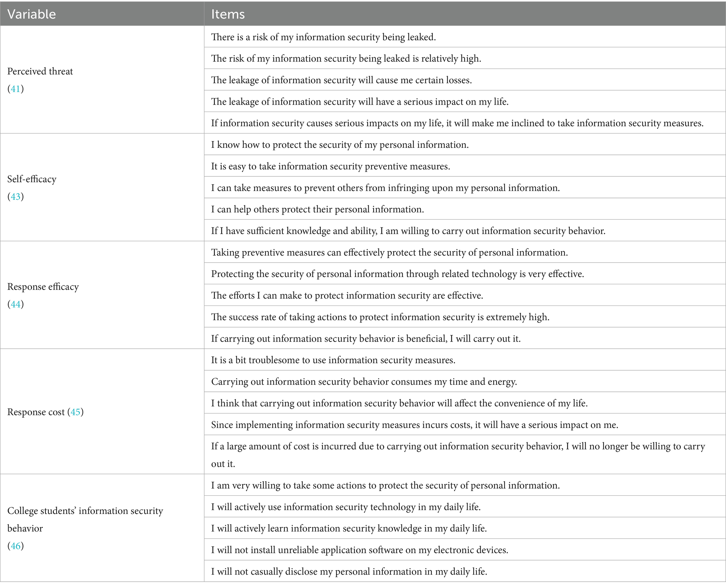The width and height of the screenshot is (726, 588).
Task: Select the Self-efficacy variable label
Action: (x=32, y=179)
